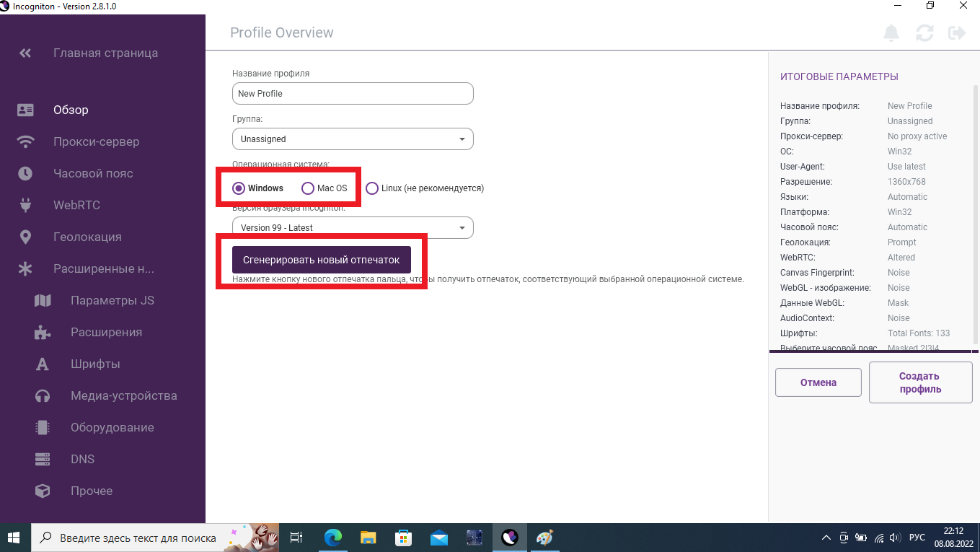Viewport: 980px width, 552px height.
Task: Open Microsoft Store from taskbar
Action: click(403, 538)
